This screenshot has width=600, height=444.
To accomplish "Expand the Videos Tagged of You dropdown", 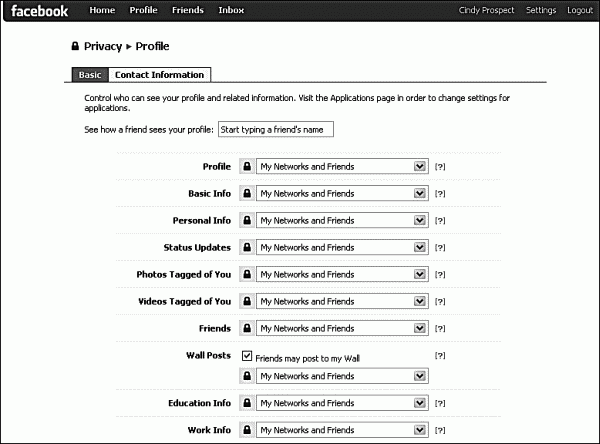I will (x=342, y=301).
